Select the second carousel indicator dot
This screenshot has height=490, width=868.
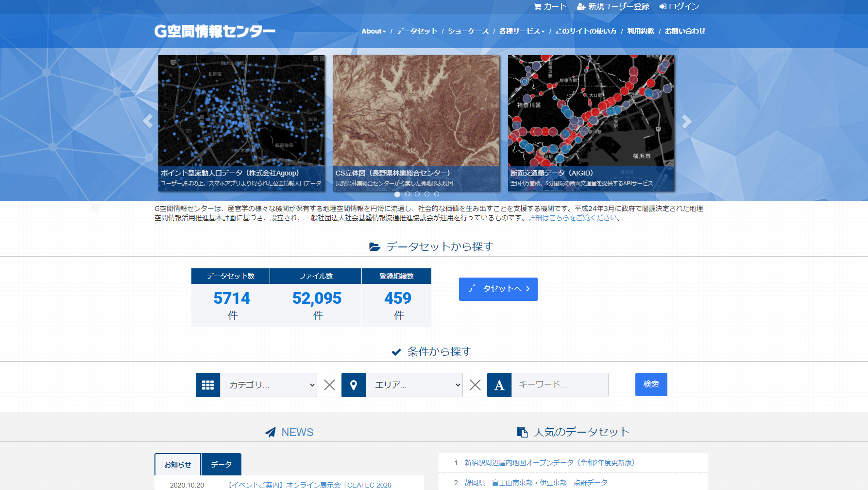[408, 194]
